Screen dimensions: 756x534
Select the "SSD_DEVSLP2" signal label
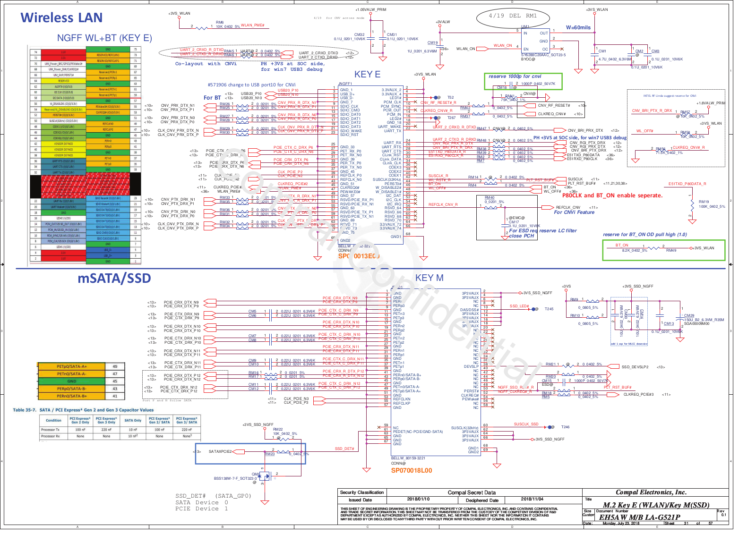pyautogui.click(x=635, y=367)
